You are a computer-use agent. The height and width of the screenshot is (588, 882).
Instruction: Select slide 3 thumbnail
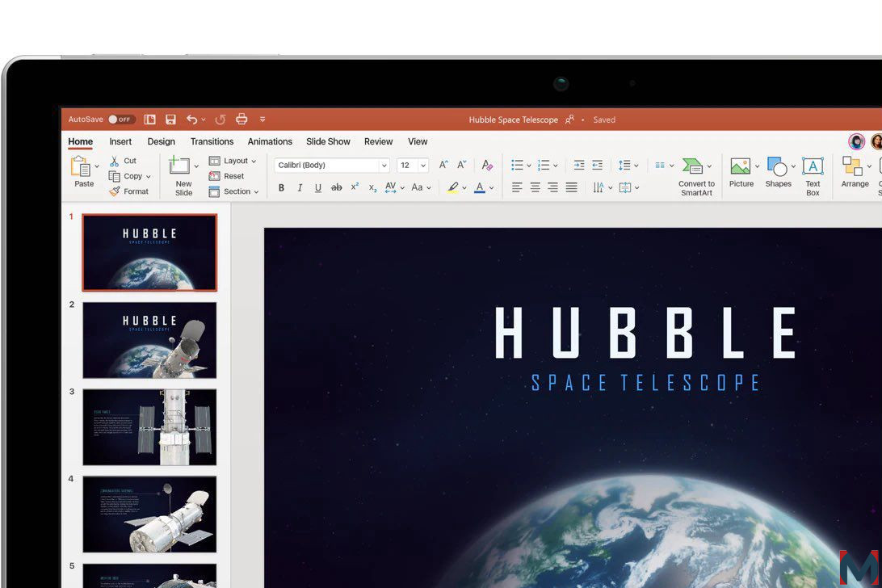(149, 427)
